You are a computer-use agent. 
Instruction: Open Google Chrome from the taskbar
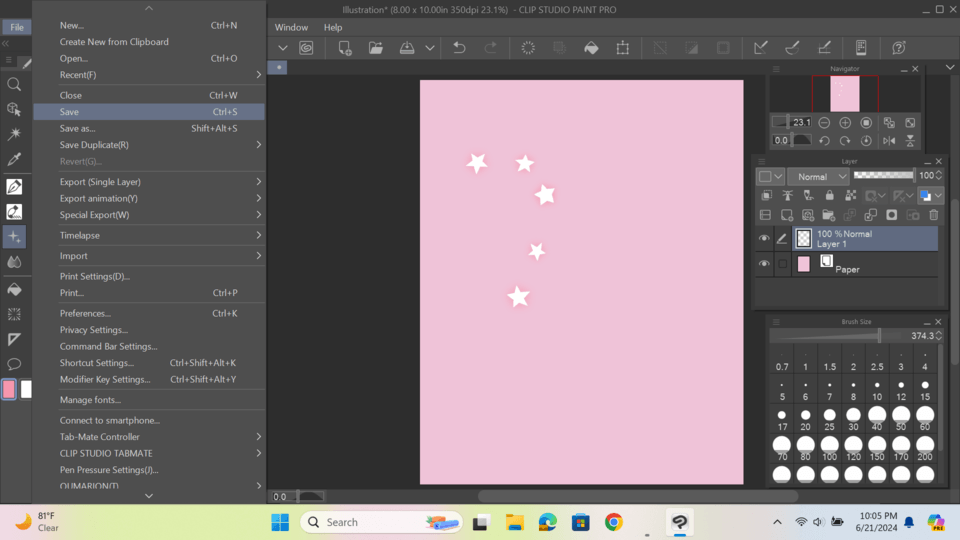coord(614,522)
